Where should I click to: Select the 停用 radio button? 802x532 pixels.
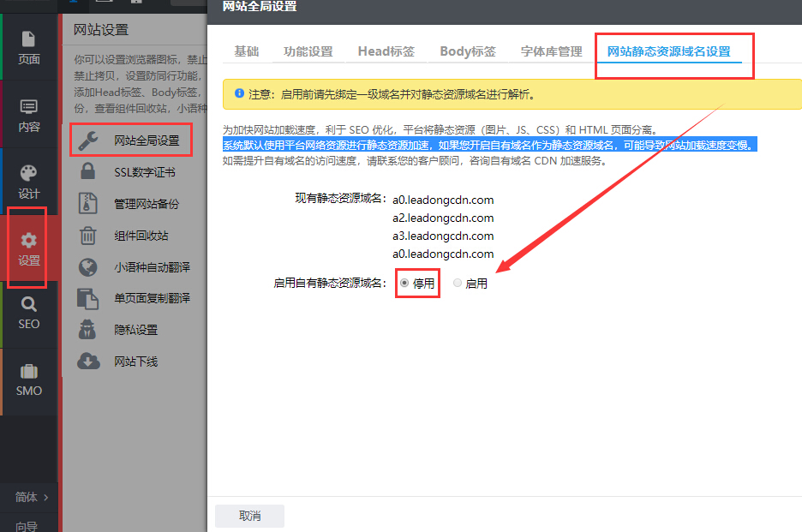click(404, 283)
